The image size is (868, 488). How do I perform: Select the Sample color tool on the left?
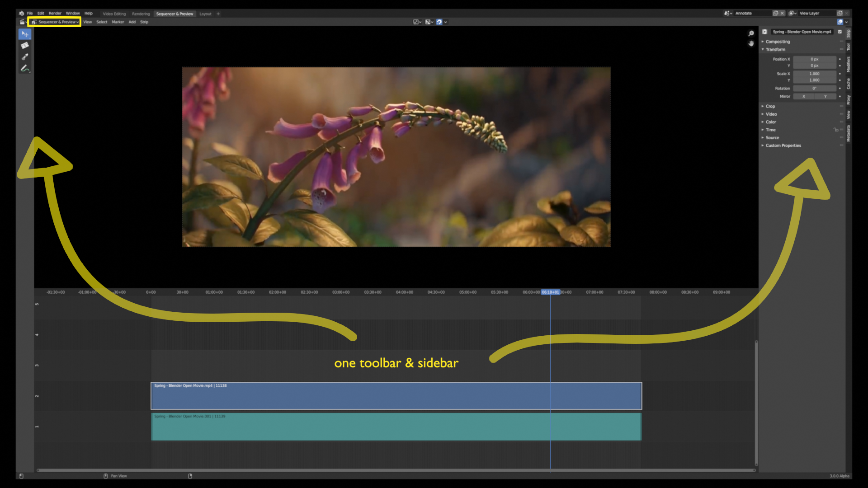click(25, 56)
